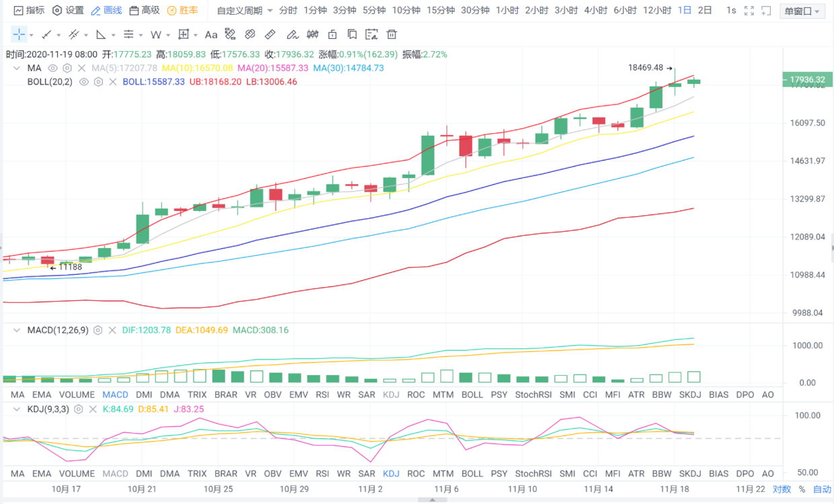
Task: Select the ruler measurement tool
Action: (x=270, y=35)
